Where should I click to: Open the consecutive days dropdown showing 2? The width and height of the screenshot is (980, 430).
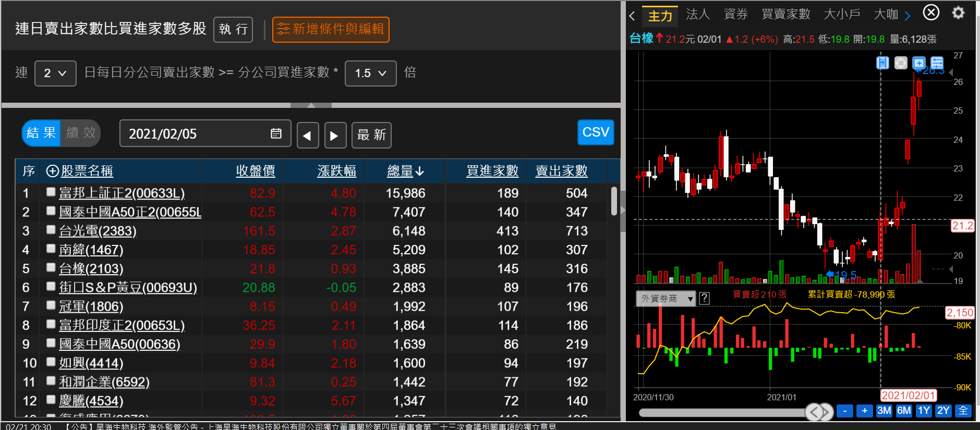click(55, 73)
